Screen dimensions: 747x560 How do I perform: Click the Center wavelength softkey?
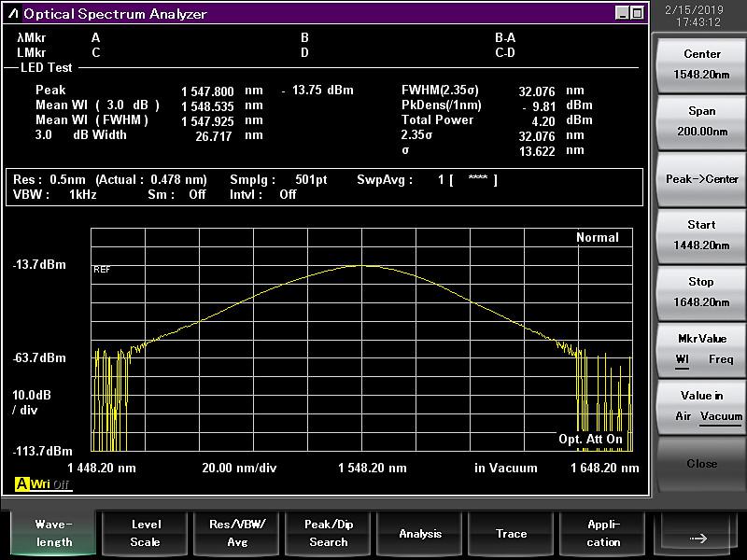pos(701,64)
